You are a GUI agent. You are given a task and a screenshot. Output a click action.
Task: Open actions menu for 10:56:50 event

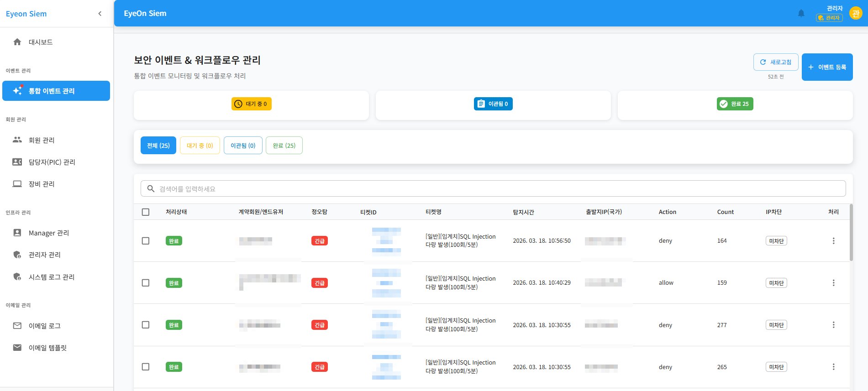(x=833, y=241)
